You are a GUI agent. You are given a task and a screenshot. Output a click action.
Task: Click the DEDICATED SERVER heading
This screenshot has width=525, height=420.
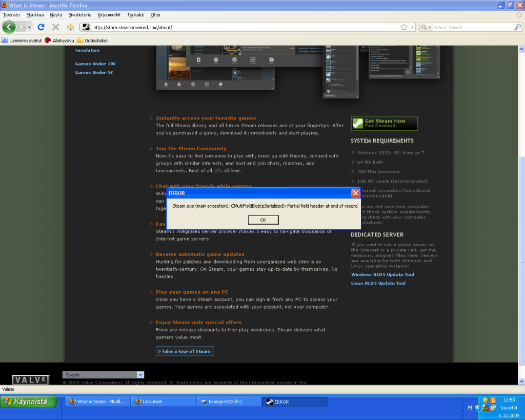click(x=377, y=235)
